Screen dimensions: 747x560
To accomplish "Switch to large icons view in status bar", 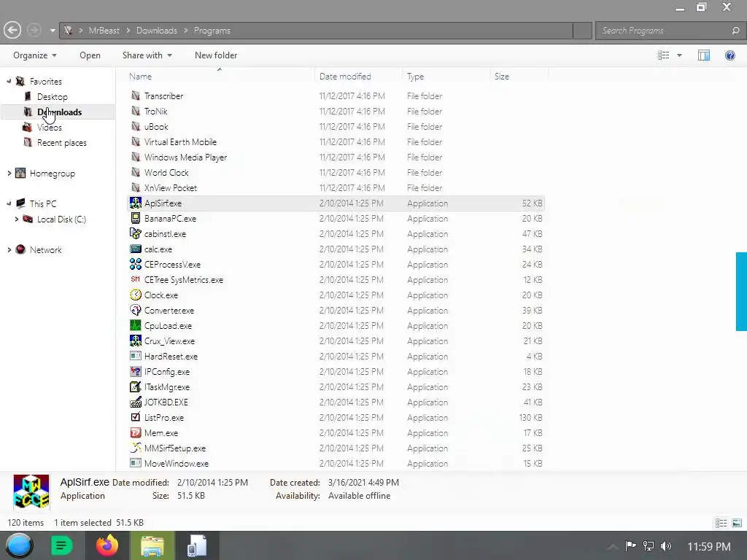I will click(x=737, y=523).
